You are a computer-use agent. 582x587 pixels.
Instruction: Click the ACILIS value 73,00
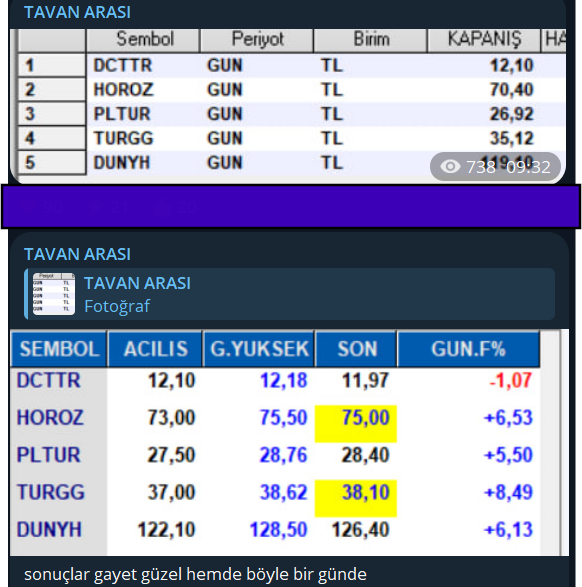pyautogui.click(x=171, y=417)
